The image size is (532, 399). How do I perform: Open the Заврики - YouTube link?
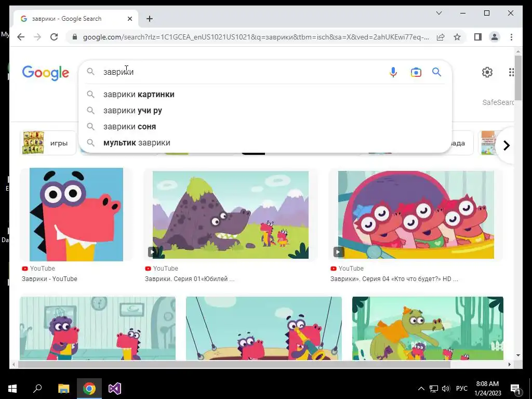click(x=49, y=279)
